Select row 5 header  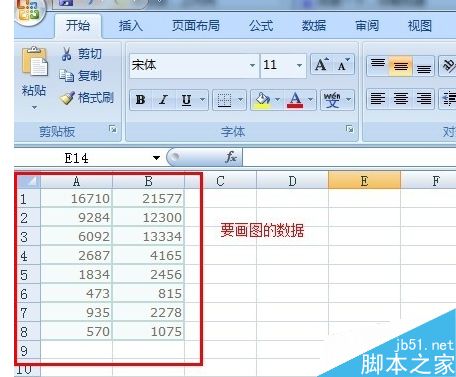(x=27, y=275)
